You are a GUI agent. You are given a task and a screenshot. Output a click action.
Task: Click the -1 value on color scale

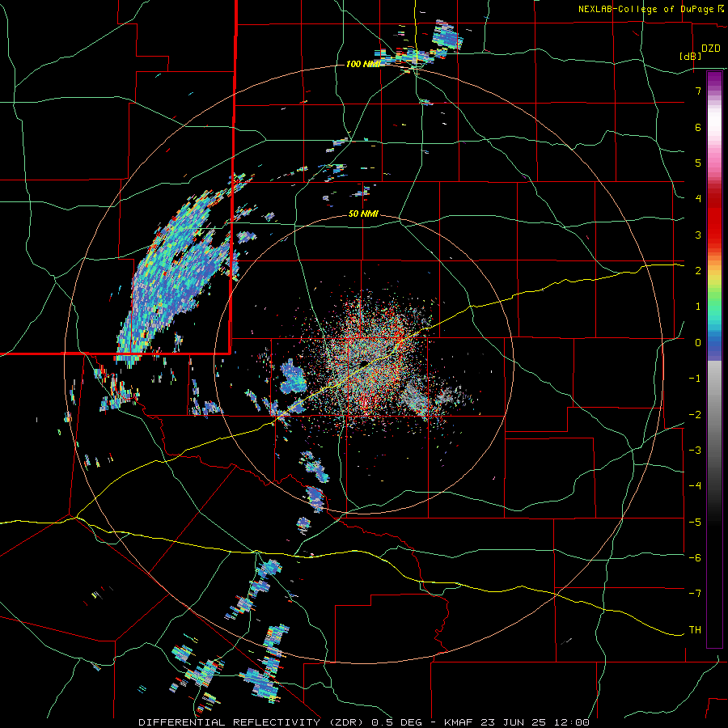(695, 379)
